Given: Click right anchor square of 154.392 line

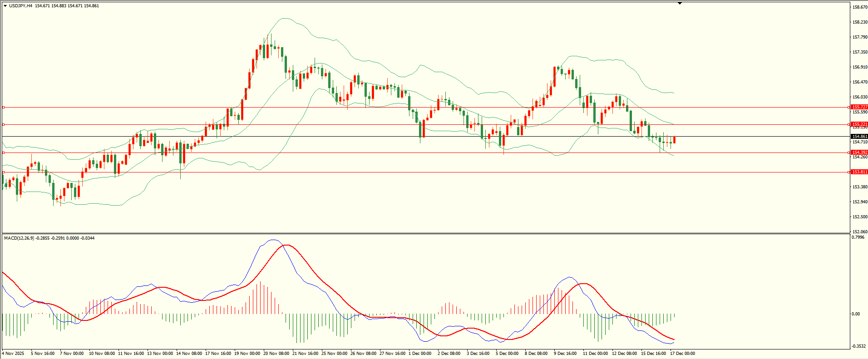Looking at the screenshot, I should (x=849, y=153).
